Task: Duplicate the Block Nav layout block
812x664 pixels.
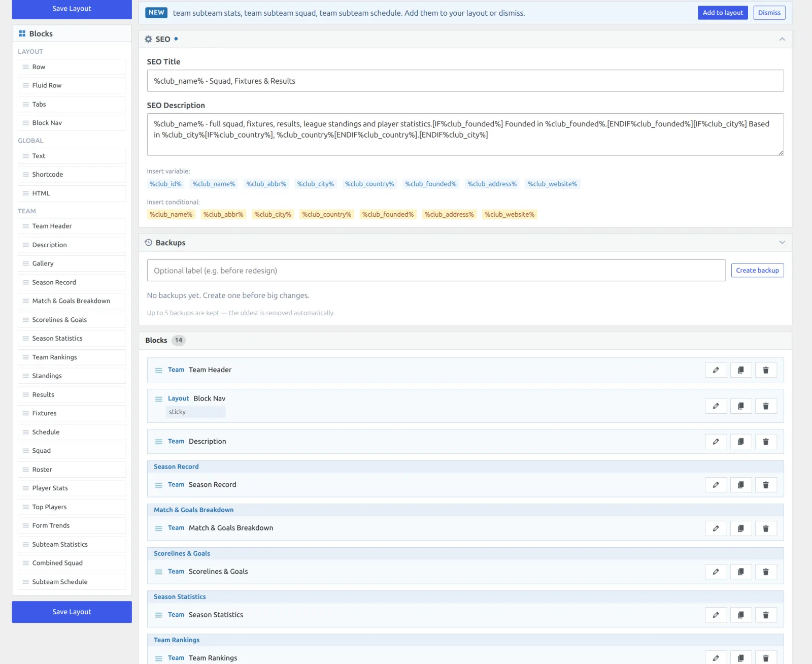Action: pos(741,406)
